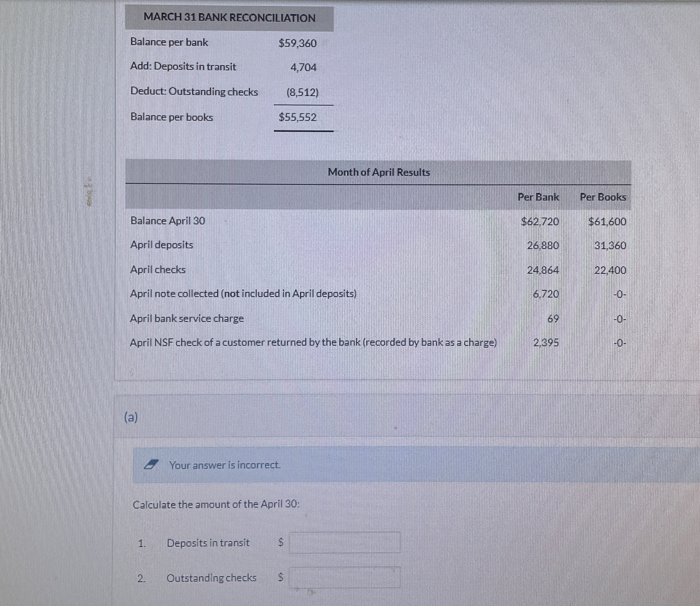Screen dimensions: 700x606
Task: Click the 31,360 April deposits per books
Action: [610, 245]
